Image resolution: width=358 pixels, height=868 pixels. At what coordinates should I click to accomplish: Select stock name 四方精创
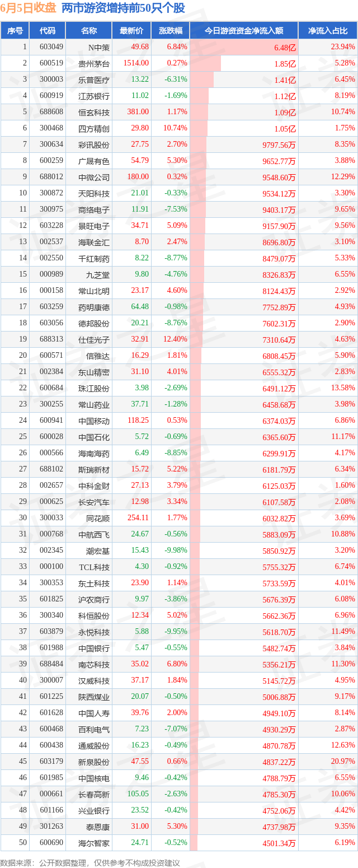coord(94,128)
